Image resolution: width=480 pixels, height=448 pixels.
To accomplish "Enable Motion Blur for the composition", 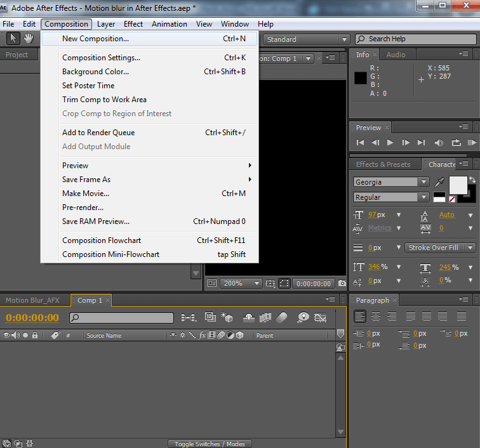I will pos(282,318).
